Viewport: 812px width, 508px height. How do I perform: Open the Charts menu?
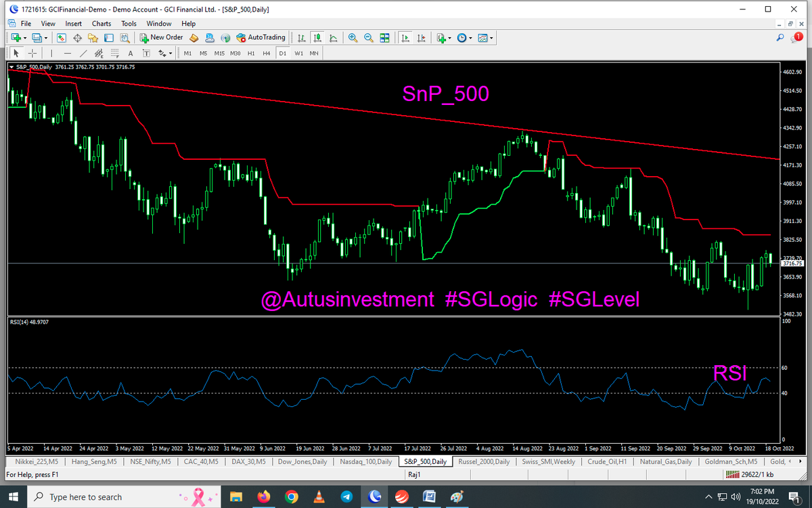pyautogui.click(x=101, y=24)
